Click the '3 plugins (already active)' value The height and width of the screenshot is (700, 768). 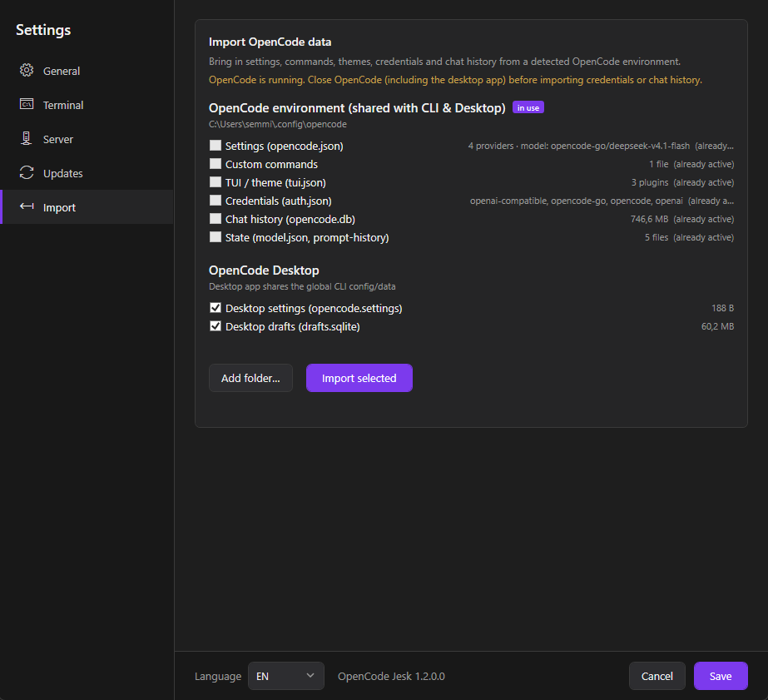[682, 182]
